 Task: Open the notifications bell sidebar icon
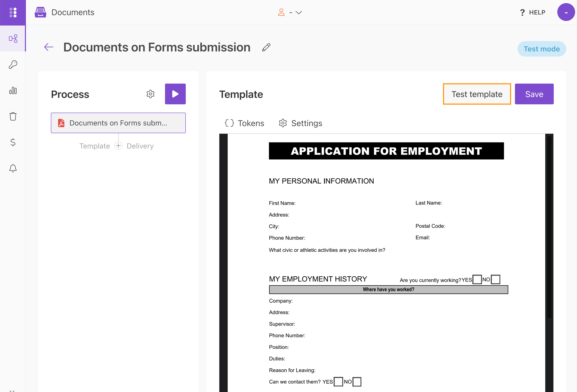[x=13, y=168]
